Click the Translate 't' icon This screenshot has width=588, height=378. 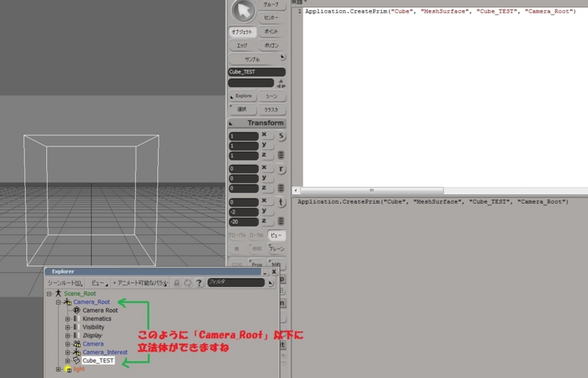(x=281, y=202)
